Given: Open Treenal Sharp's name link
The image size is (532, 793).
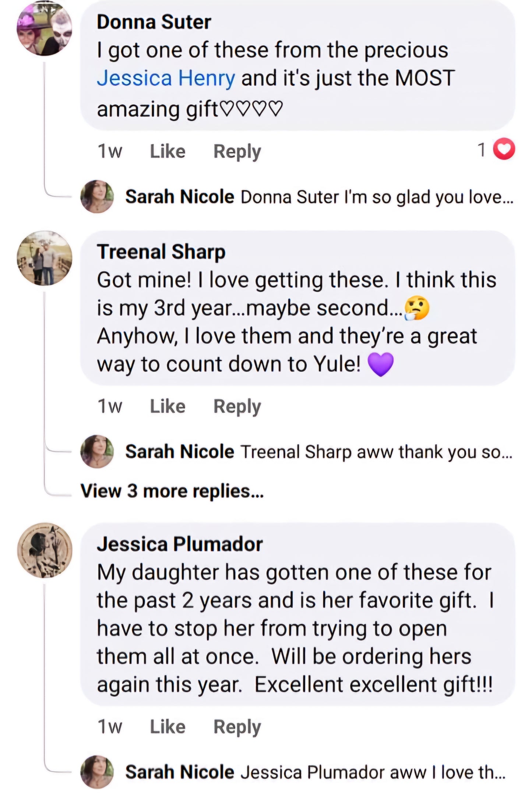Looking at the screenshot, I should coord(161,252).
